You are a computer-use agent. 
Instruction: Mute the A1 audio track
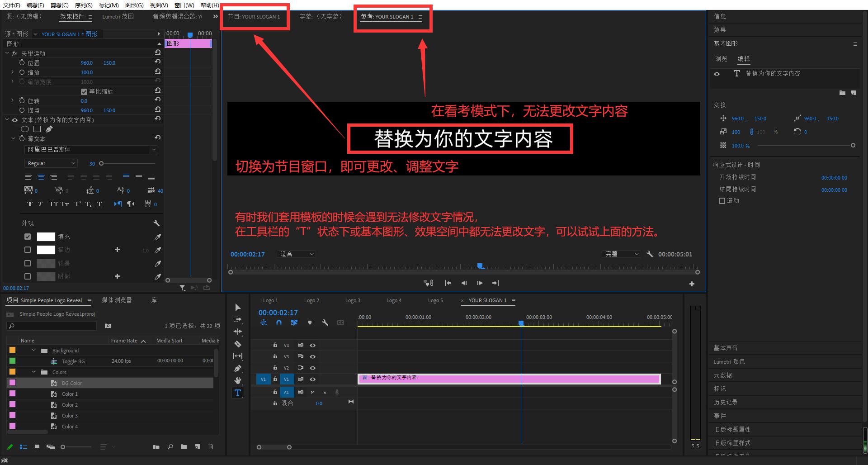[x=313, y=392]
